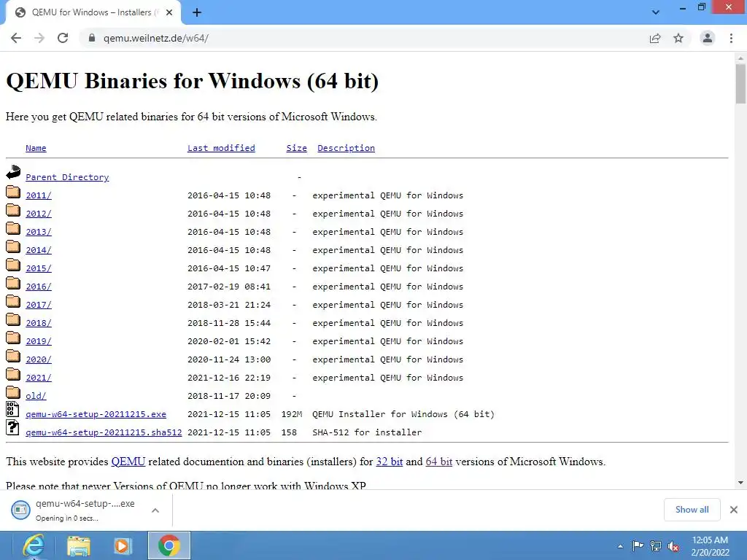Click network status tray icon
This screenshot has width=747, height=560.
click(656, 545)
